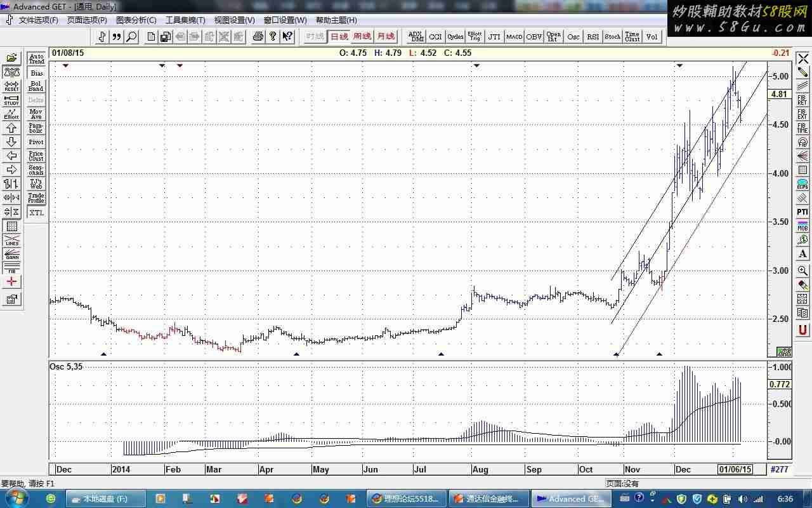Open the 窗口设置(W) menu
The height and width of the screenshot is (508, 812).
click(285, 20)
